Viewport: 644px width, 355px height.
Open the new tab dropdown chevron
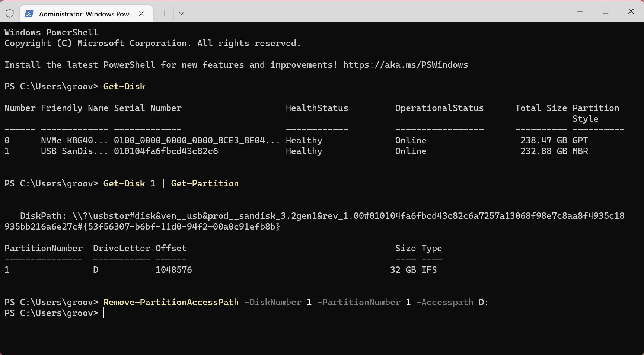pyautogui.click(x=181, y=13)
